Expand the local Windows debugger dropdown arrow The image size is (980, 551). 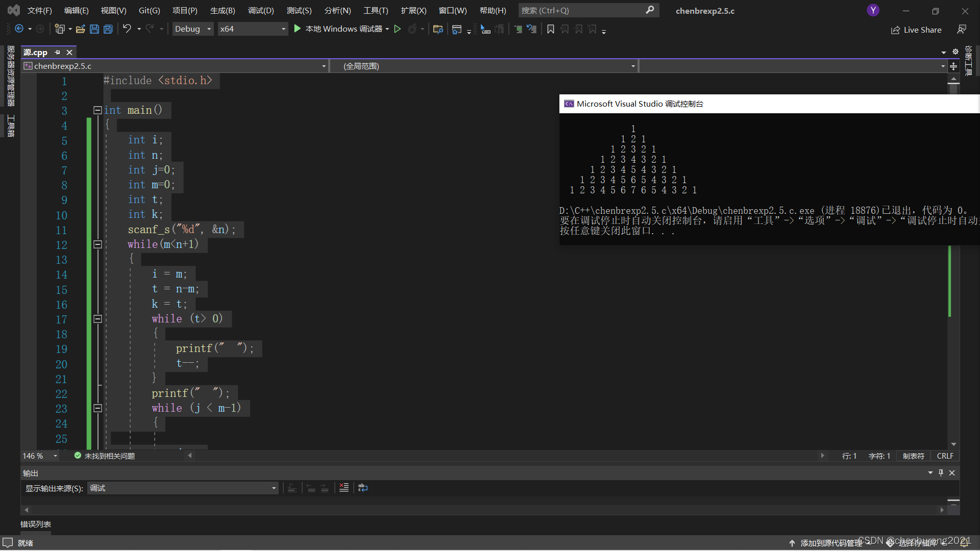tap(387, 29)
